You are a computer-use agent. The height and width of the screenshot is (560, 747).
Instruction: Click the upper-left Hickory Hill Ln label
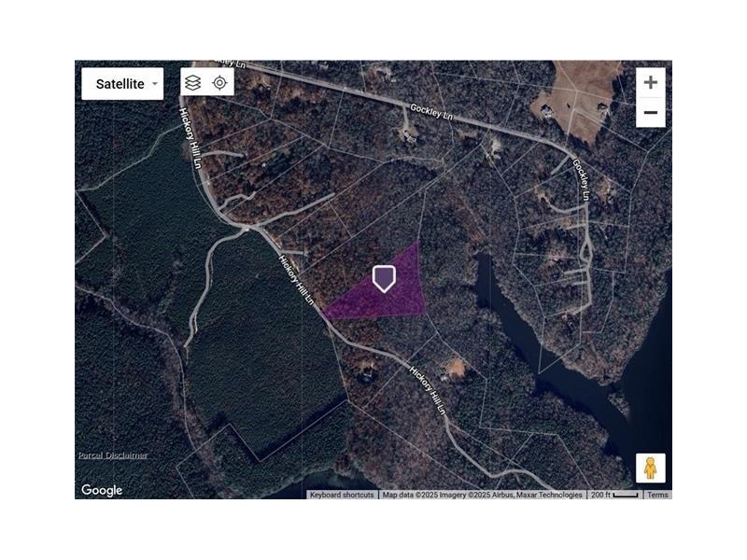[x=190, y=137]
